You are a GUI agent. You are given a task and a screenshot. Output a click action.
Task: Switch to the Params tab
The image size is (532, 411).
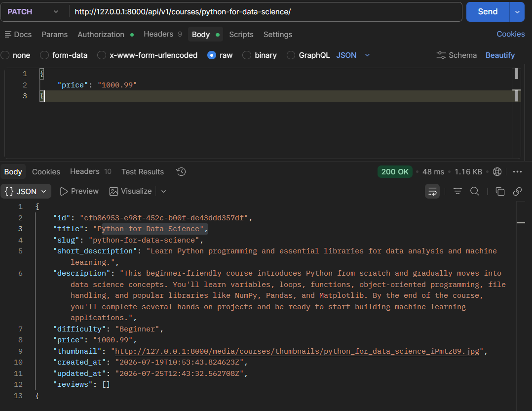coord(55,35)
